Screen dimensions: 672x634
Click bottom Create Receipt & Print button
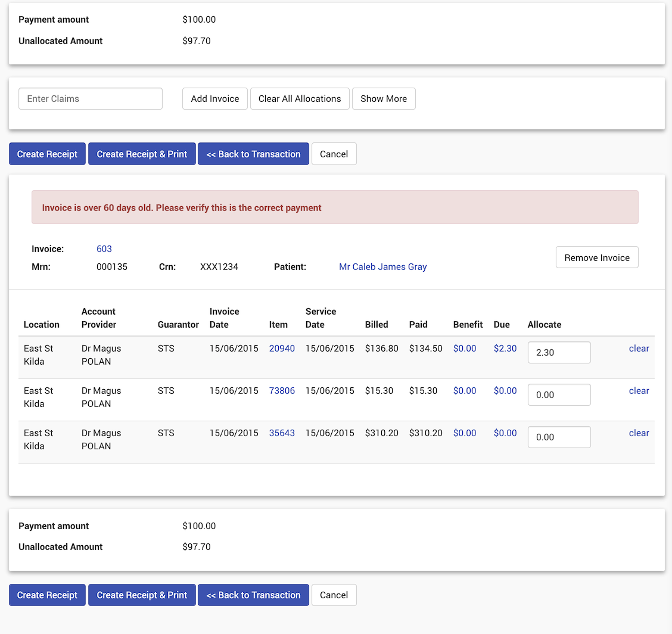pyautogui.click(x=142, y=595)
